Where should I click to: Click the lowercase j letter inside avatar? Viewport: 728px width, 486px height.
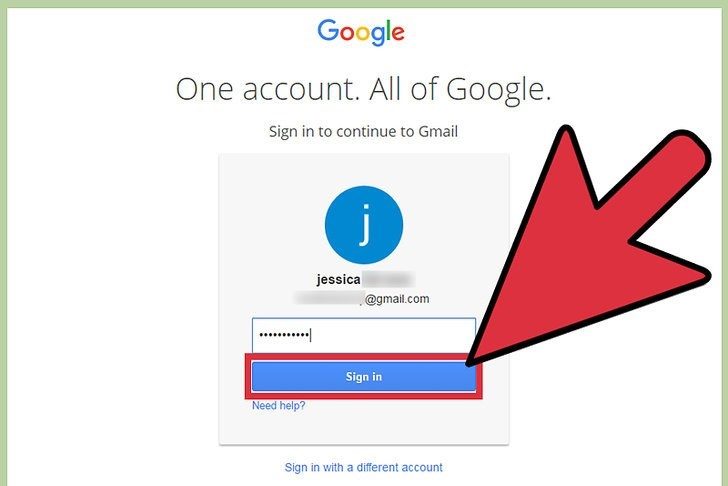(x=365, y=225)
